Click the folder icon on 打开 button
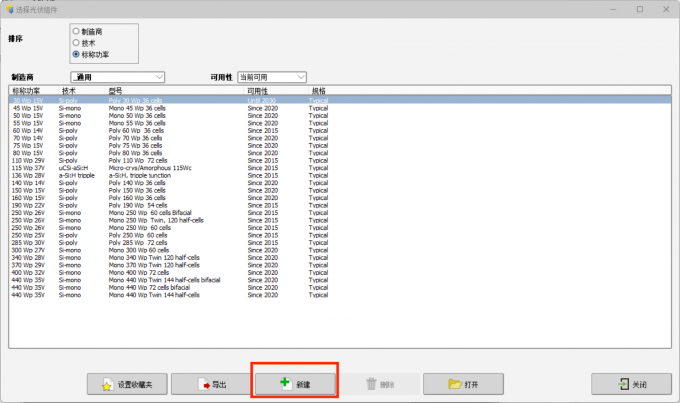Screen dimensions: 680x403 pos(454,384)
